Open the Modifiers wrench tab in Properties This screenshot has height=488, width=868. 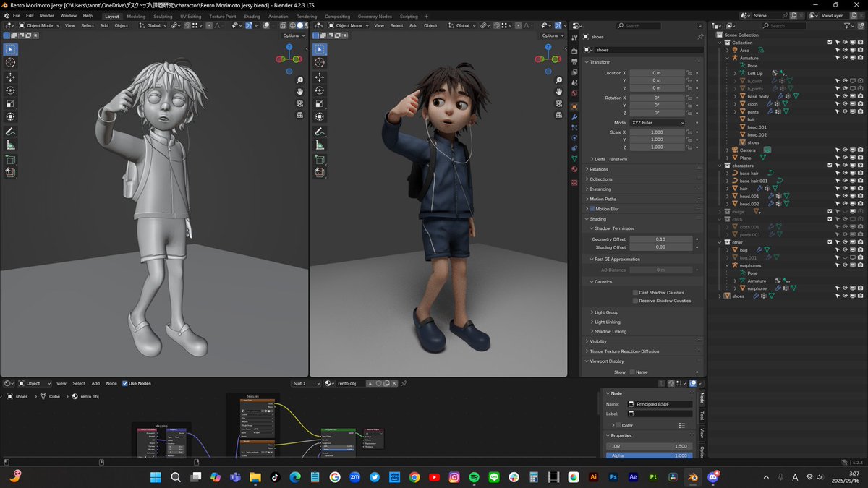(574, 117)
